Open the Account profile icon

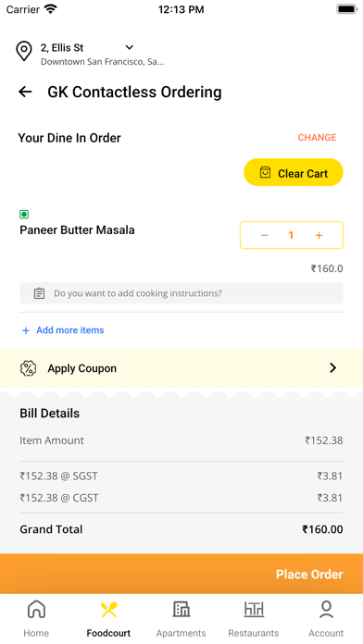click(x=326, y=609)
